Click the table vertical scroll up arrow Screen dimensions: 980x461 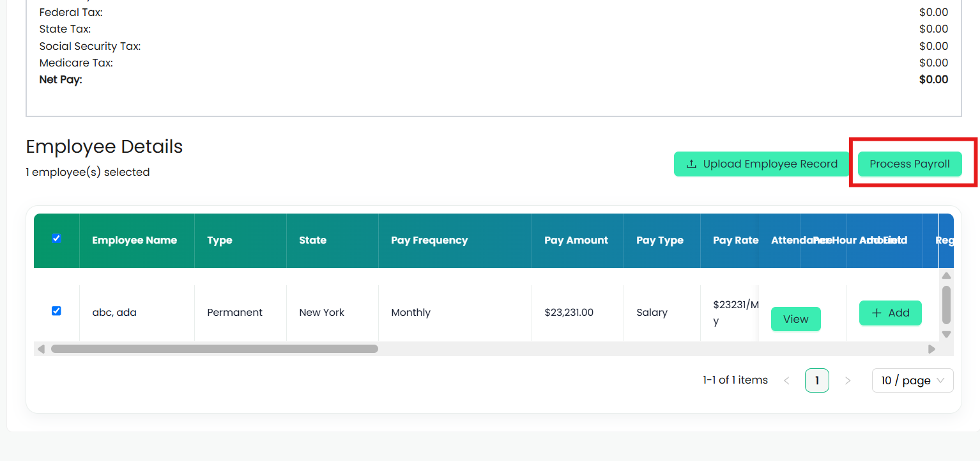click(947, 276)
